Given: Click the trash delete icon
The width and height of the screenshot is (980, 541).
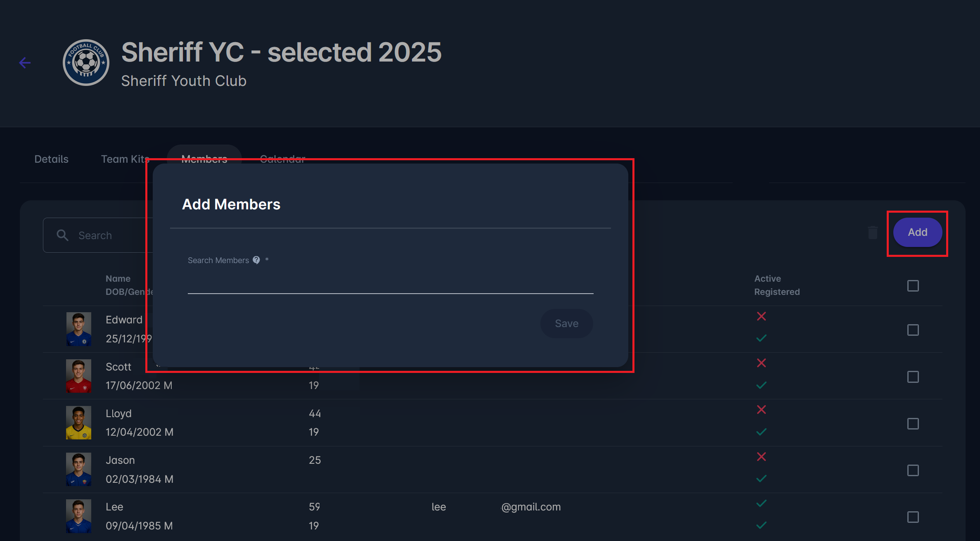Looking at the screenshot, I should [x=873, y=233].
